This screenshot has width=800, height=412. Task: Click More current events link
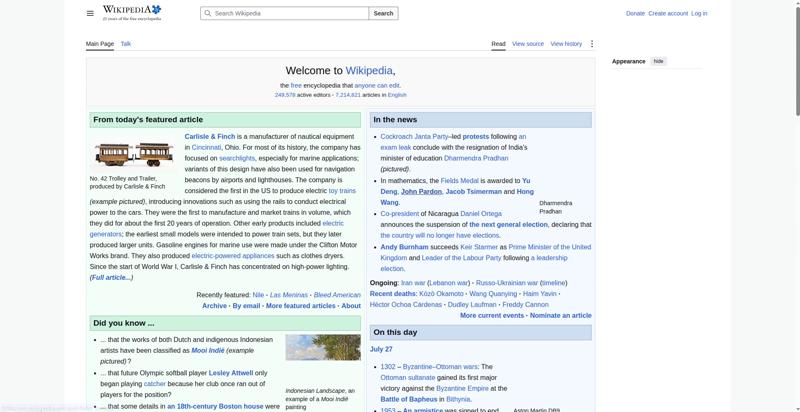(492, 316)
